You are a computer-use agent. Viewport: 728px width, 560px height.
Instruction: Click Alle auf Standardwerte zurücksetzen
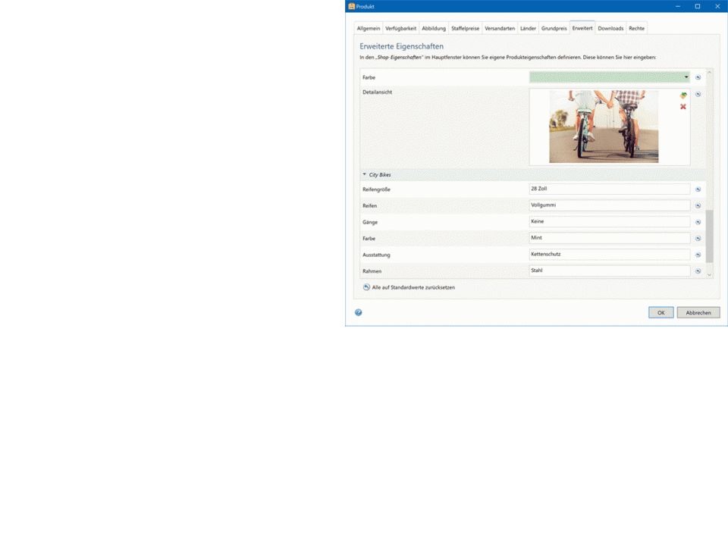tap(413, 288)
